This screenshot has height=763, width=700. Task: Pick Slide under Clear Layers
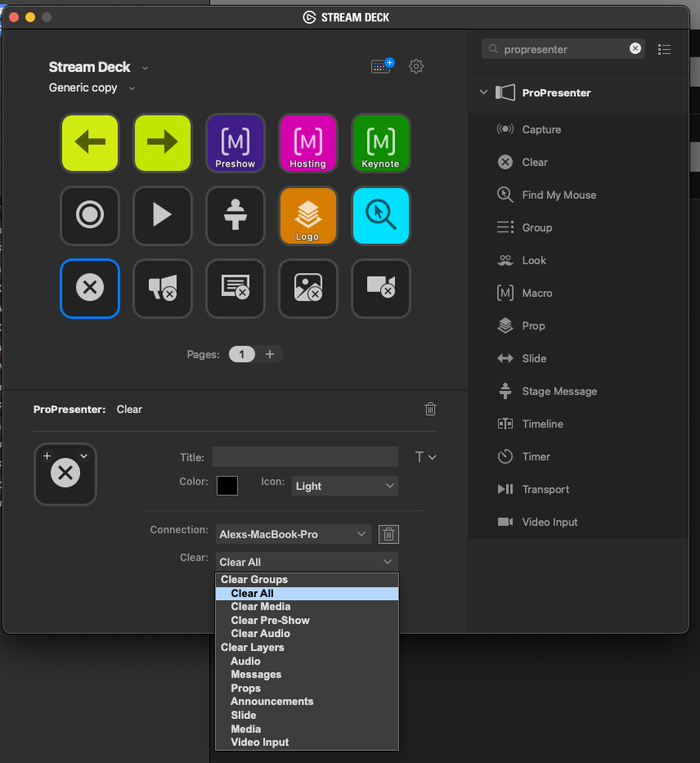tap(307, 715)
